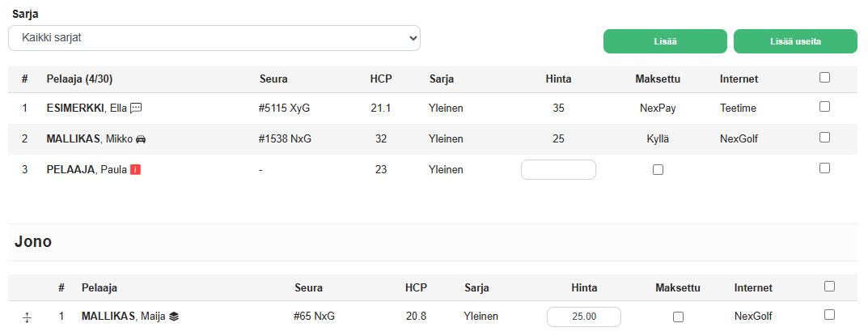Click the HCP column header of the players table
This screenshot has width=868, height=336.
(x=381, y=79)
